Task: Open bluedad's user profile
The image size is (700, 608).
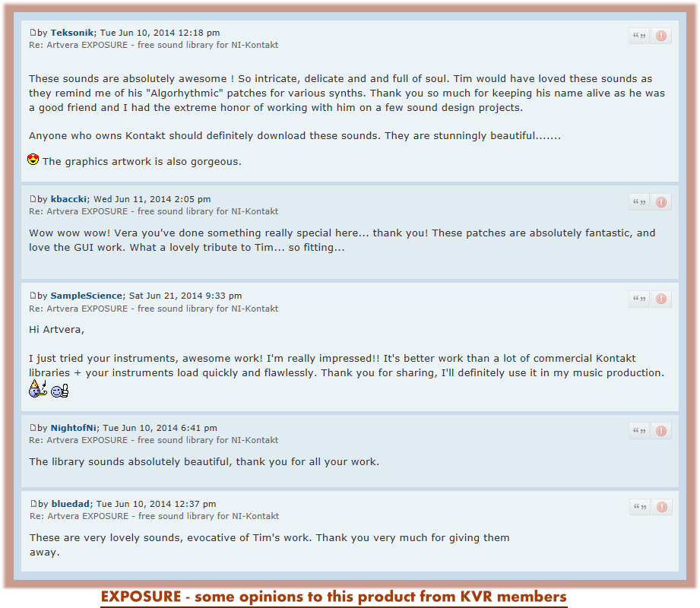Action: pyautogui.click(x=71, y=504)
